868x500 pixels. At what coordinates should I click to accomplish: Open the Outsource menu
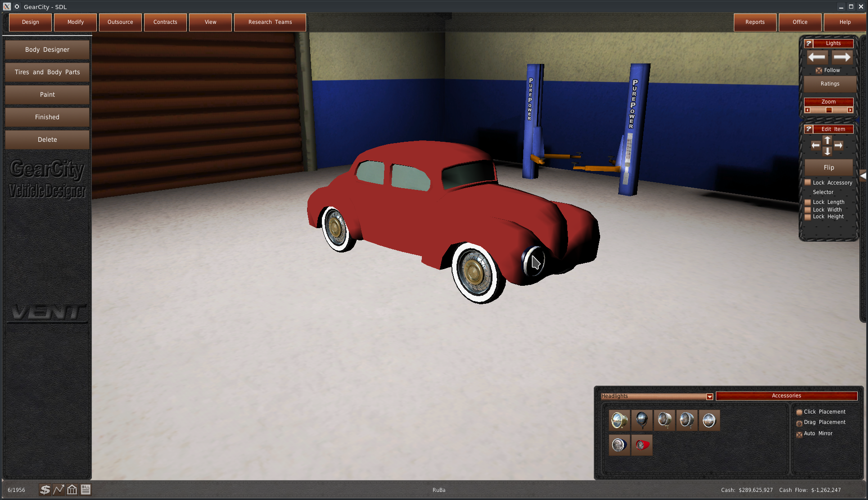point(120,22)
